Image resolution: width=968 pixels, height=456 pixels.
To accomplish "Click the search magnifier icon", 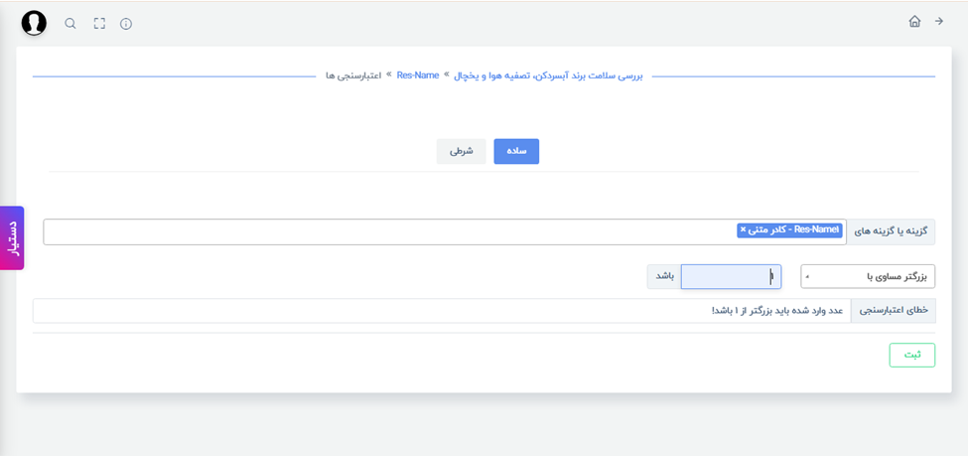I will coord(71,24).
